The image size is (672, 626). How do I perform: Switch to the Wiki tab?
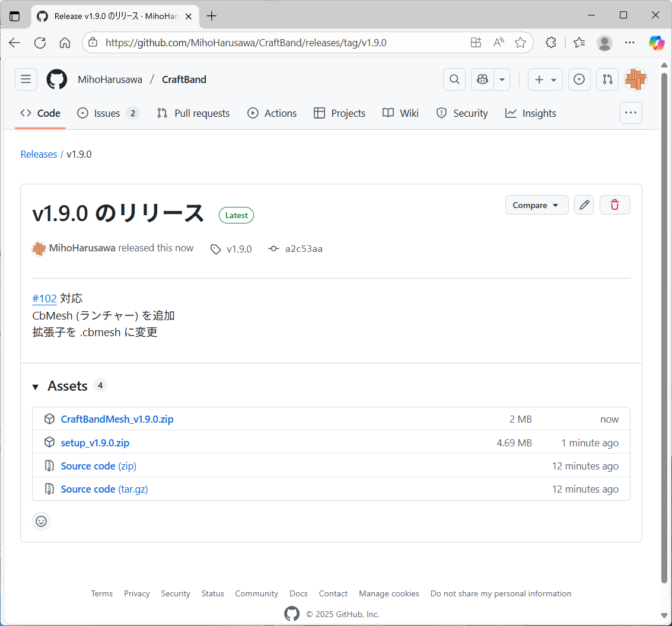(x=401, y=113)
